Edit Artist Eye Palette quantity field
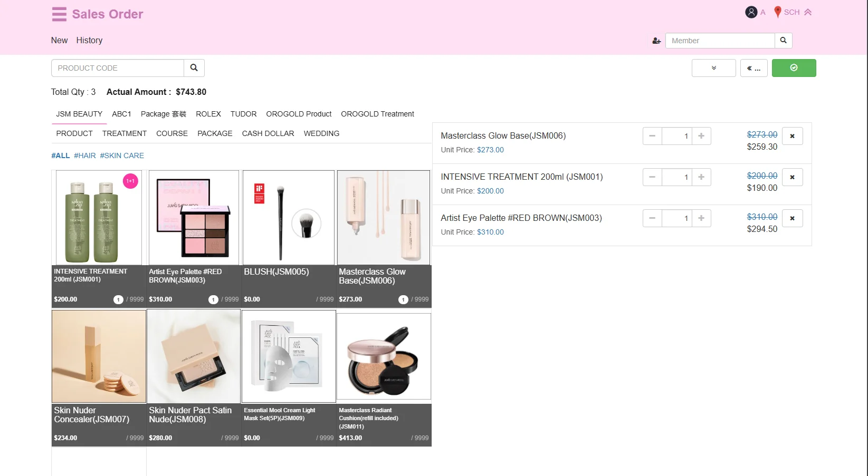Screen dimensions: 868x476 [x=676, y=218]
